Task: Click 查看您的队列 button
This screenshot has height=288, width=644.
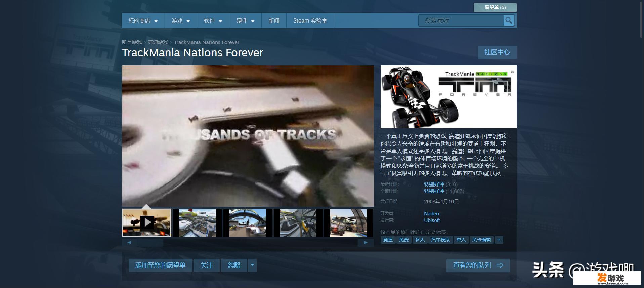Action: (478, 265)
